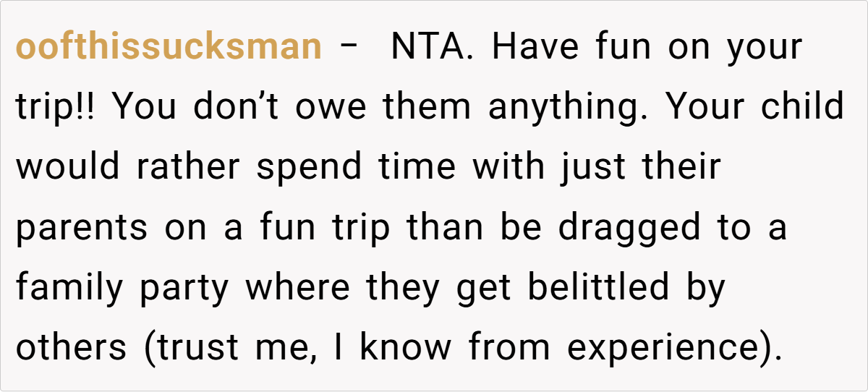Click the words 'with just their'
This screenshot has height=392, width=868.
coord(597,168)
